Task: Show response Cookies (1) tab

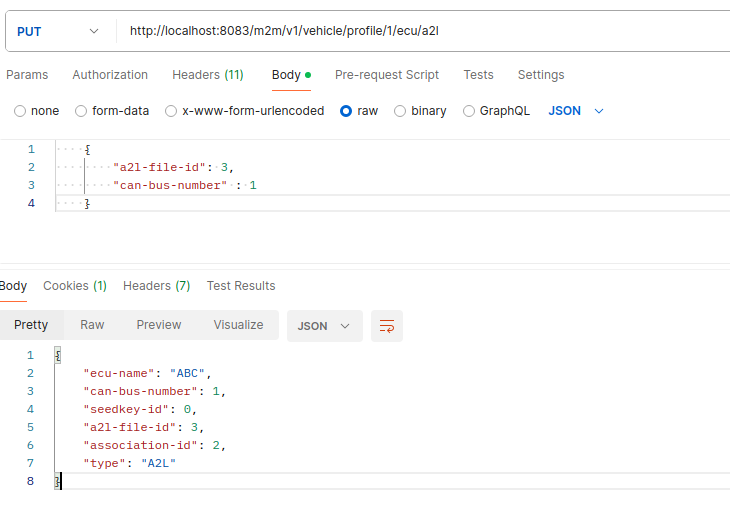Action: [75, 286]
